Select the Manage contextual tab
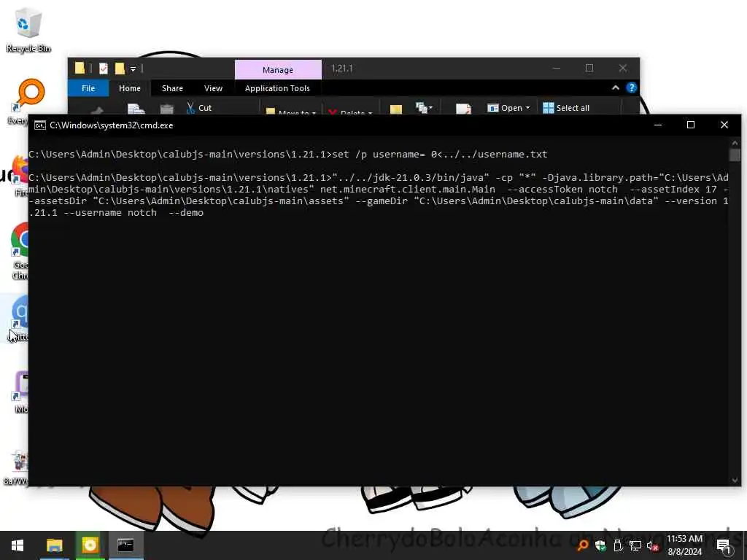 278,69
